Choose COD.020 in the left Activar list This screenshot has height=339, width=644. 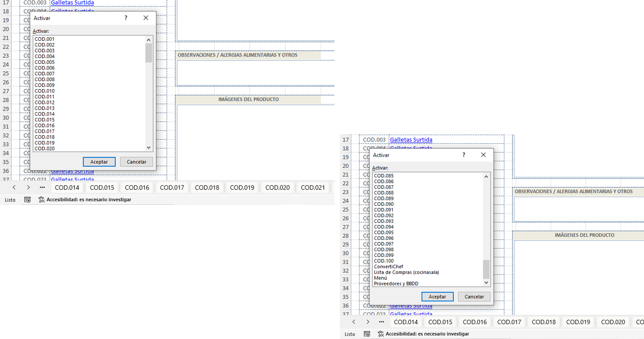[x=45, y=149]
